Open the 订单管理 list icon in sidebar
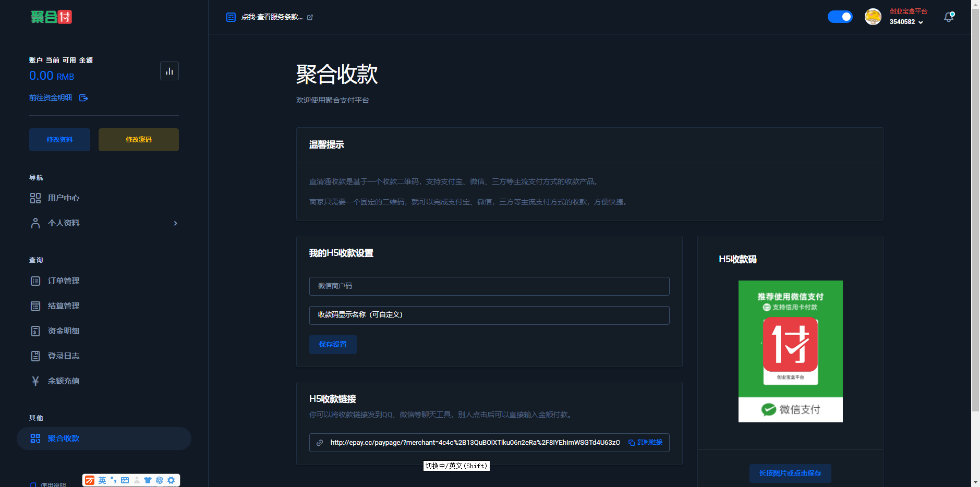 tap(35, 281)
